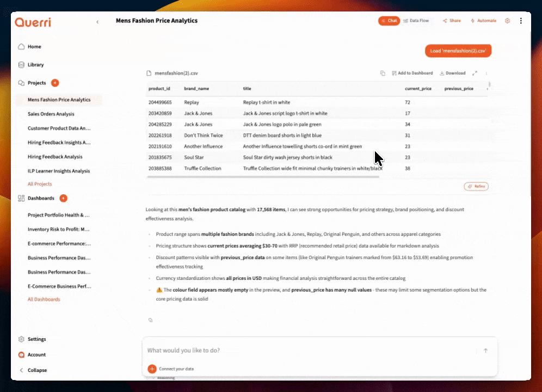
Task: Switch to the Data Flow view toggle
Action: point(416,21)
